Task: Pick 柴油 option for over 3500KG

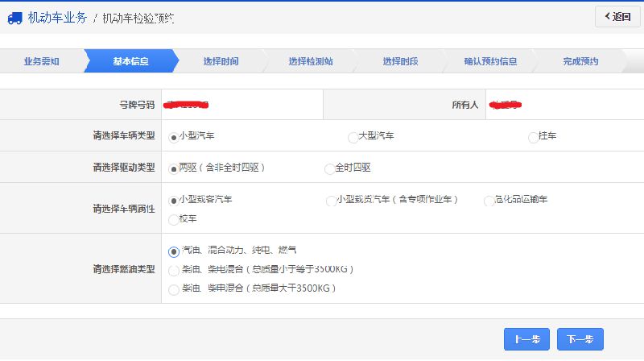Action: [x=174, y=289]
